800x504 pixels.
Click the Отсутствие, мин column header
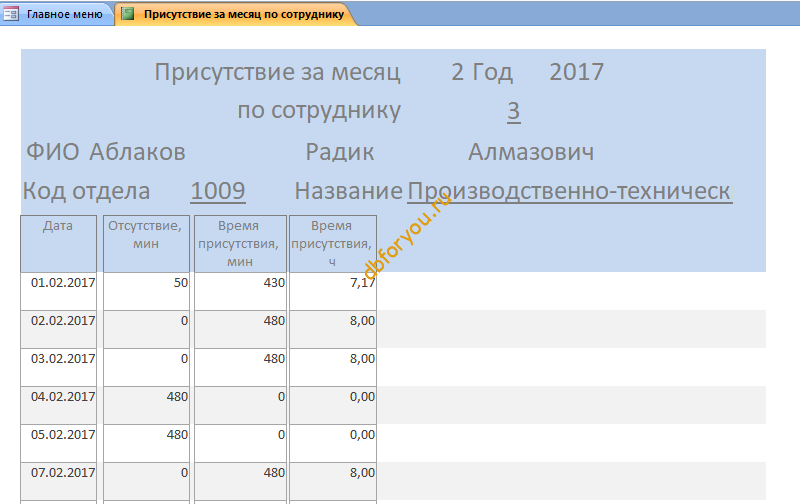(146, 243)
